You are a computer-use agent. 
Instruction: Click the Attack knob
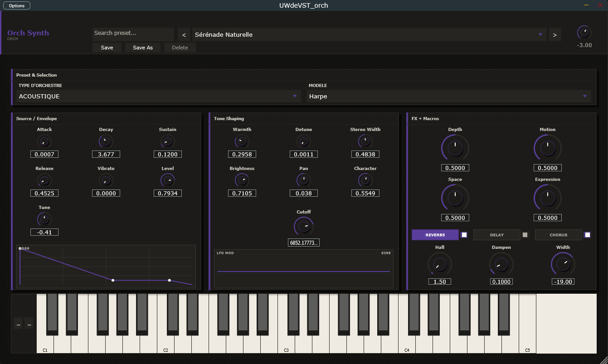44,142
